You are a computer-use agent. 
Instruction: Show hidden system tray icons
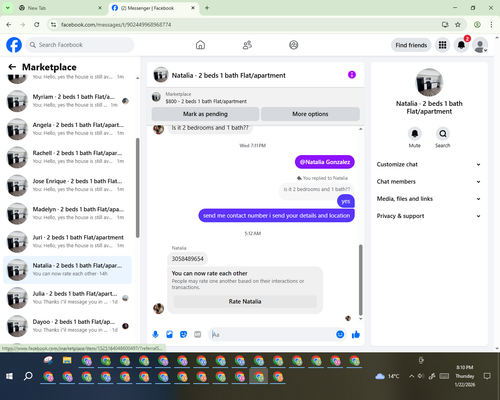tap(412, 376)
